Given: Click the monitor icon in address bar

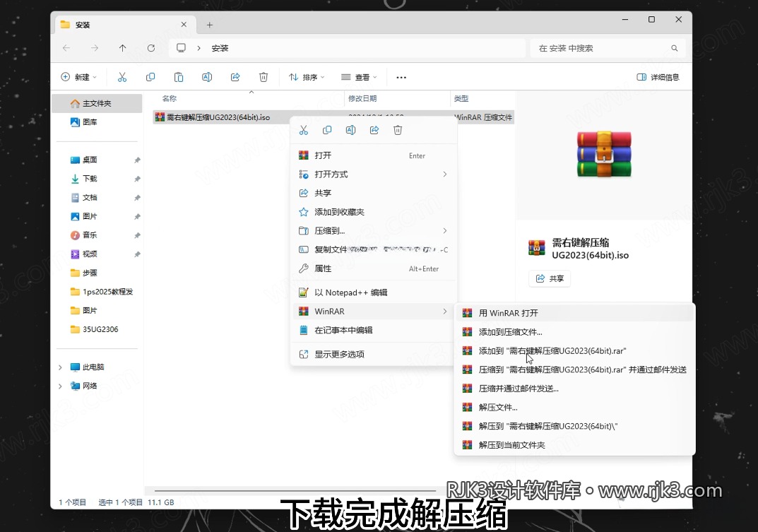Looking at the screenshot, I should point(182,48).
